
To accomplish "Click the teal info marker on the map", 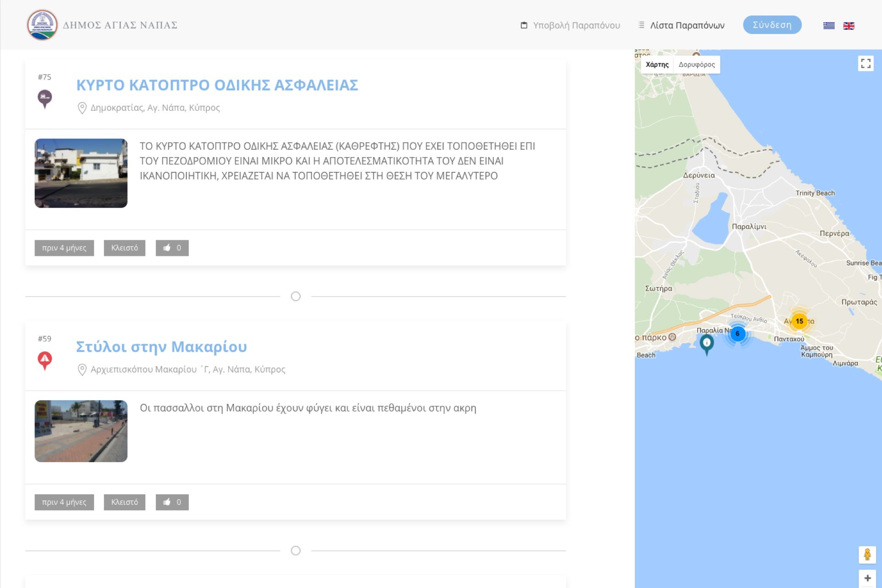I will (707, 343).
